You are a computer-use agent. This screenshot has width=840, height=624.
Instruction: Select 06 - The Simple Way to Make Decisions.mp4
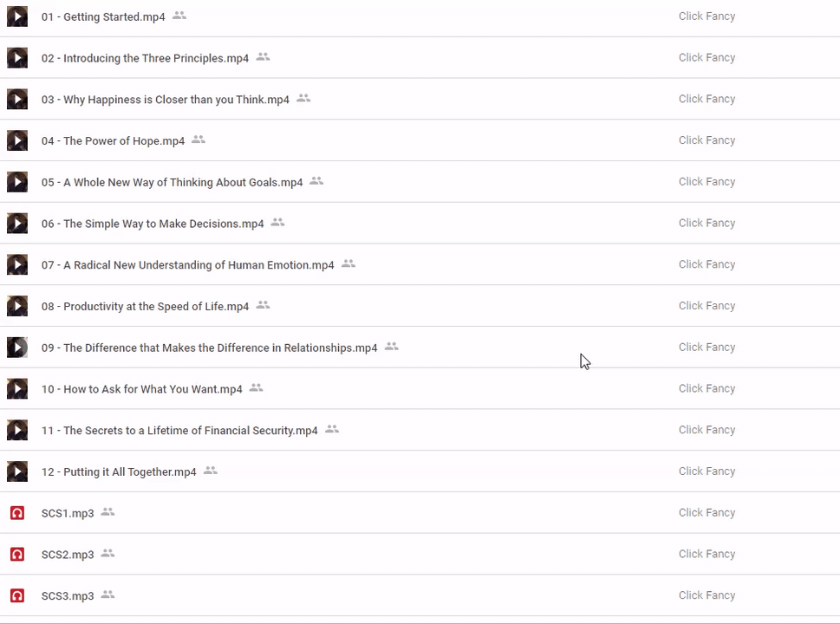pyautogui.click(x=153, y=224)
